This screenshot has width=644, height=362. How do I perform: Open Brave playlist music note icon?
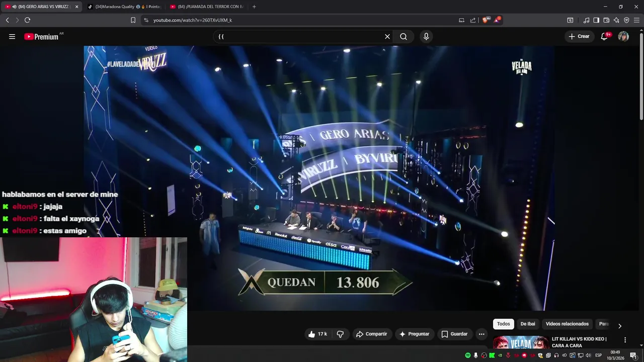586,20
